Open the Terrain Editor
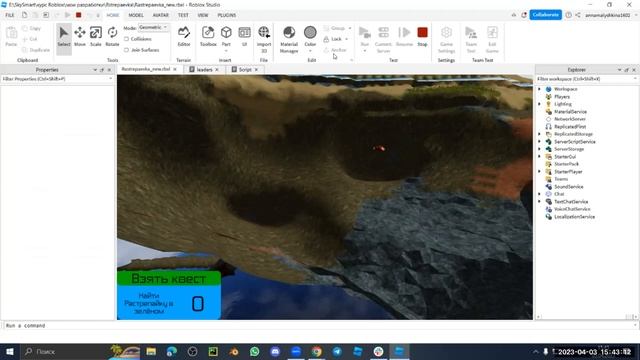The image size is (640, 360). coord(184,37)
